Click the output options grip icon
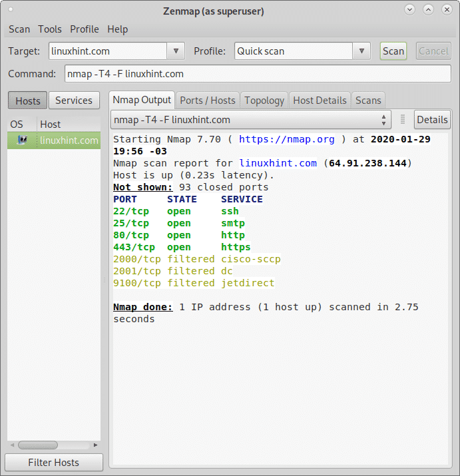This screenshot has width=460, height=476. [x=403, y=120]
